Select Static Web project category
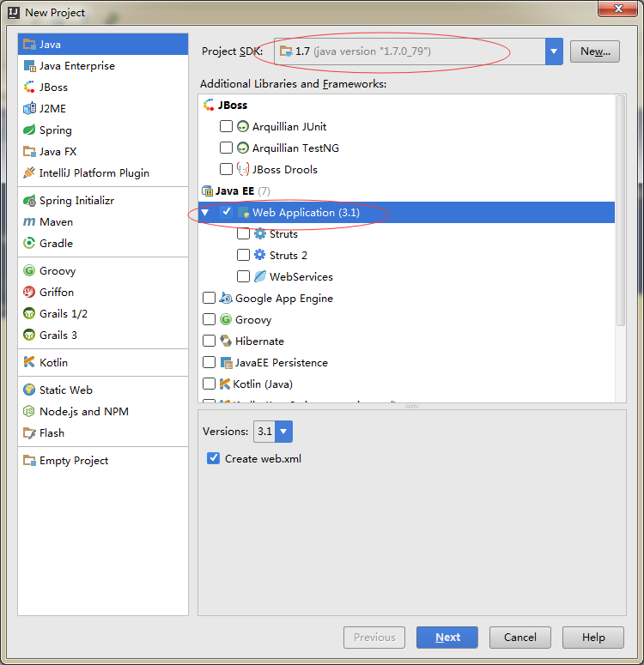644x665 pixels. [x=103, y=390]
